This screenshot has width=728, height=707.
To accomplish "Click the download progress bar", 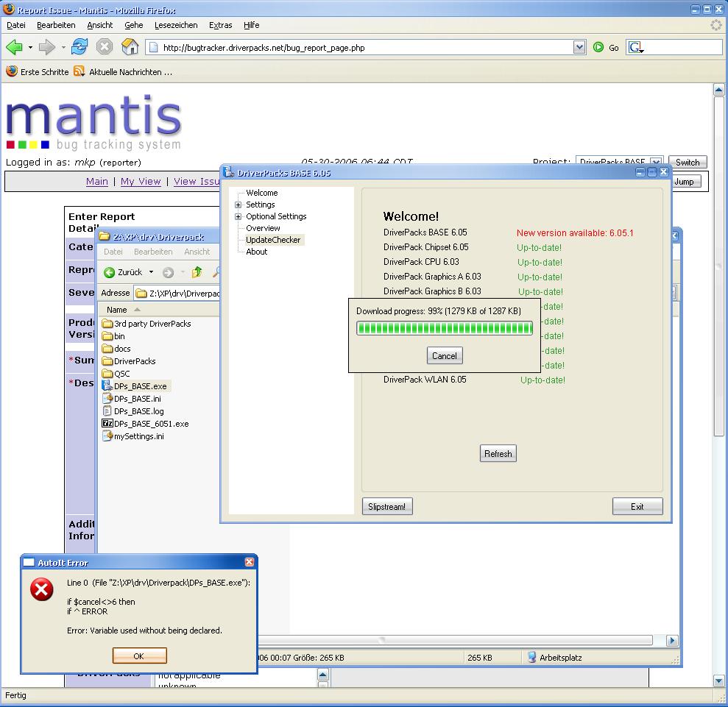I will pos(444,328).
